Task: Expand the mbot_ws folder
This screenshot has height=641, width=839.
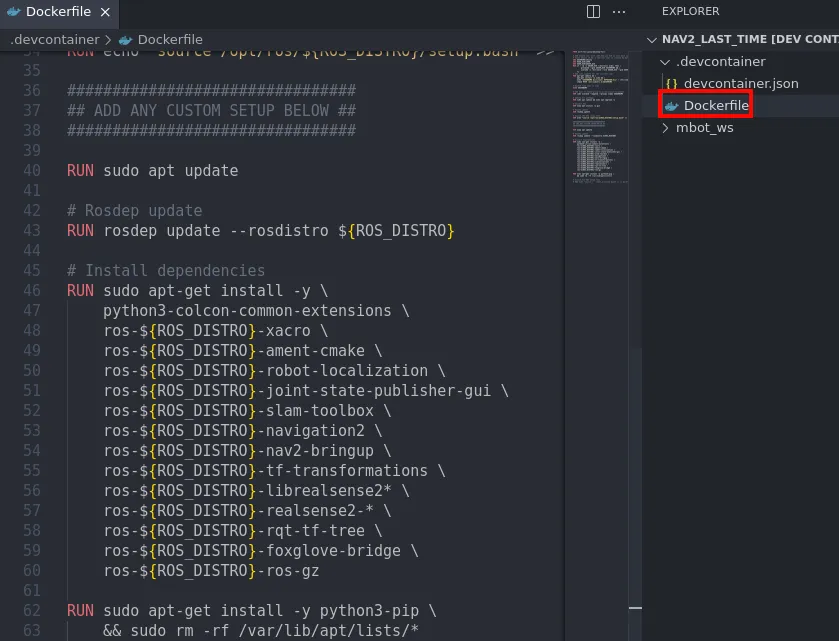Action: pyautogui.click(x=667, y=127)
